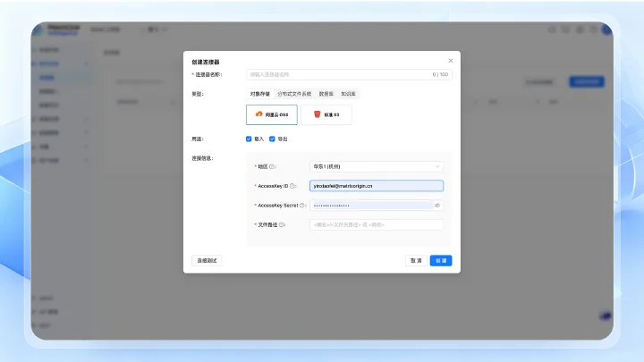The width and height of the screenshot is (644, 362).
Task: Switch to the 知识库 tab
Action: [348, 94]
